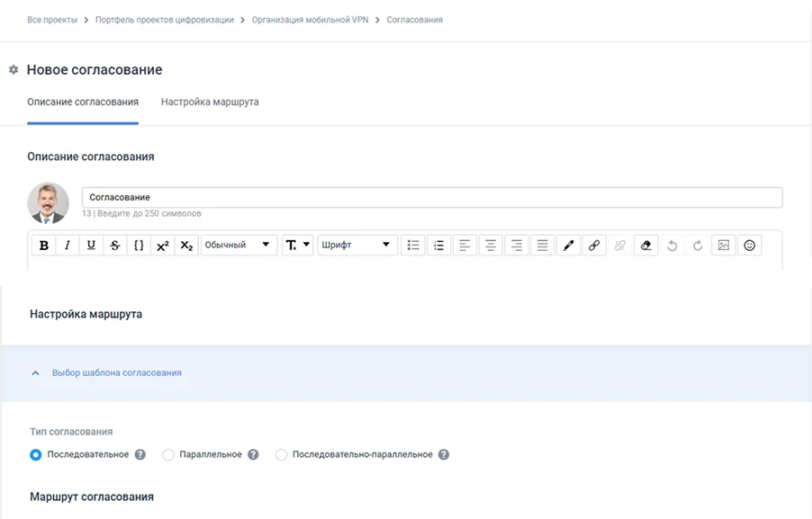
Task: Insert a numbered list
Action: (x=439, y=246)
